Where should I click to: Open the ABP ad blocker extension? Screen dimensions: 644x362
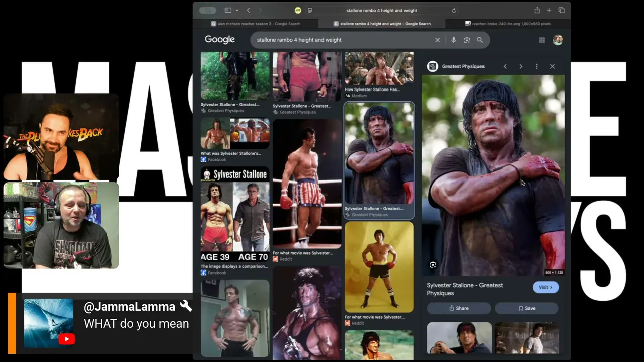tap(298, 10)
